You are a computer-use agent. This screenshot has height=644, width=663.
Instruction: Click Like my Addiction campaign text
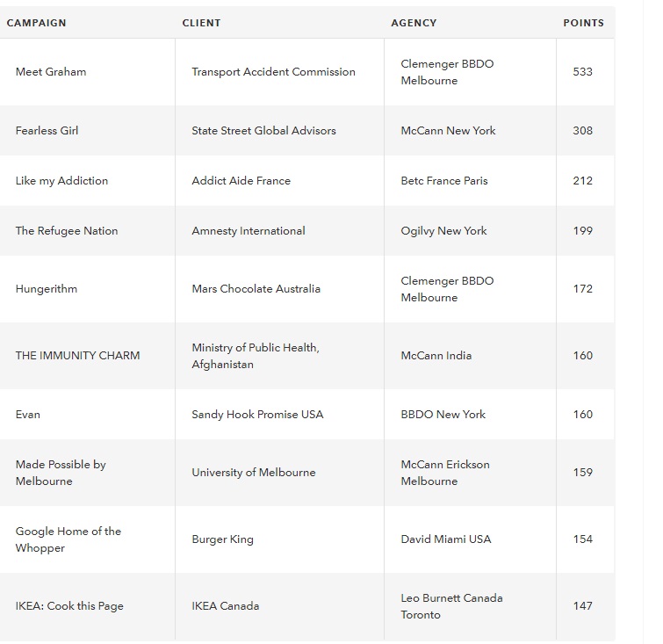tap(61, 181)
